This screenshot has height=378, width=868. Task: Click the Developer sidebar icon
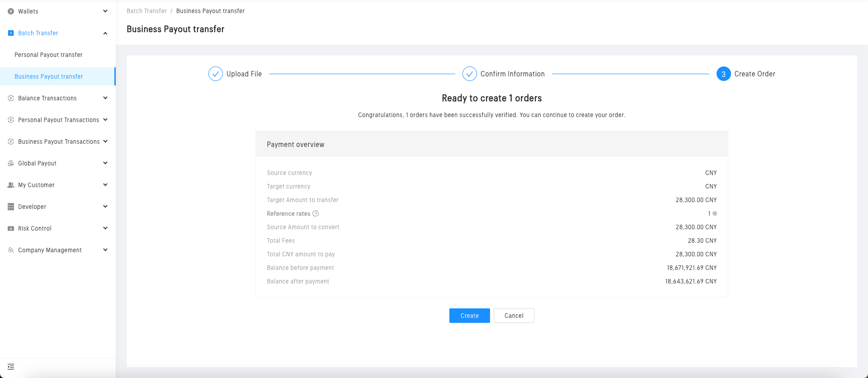tap(11, 207)
